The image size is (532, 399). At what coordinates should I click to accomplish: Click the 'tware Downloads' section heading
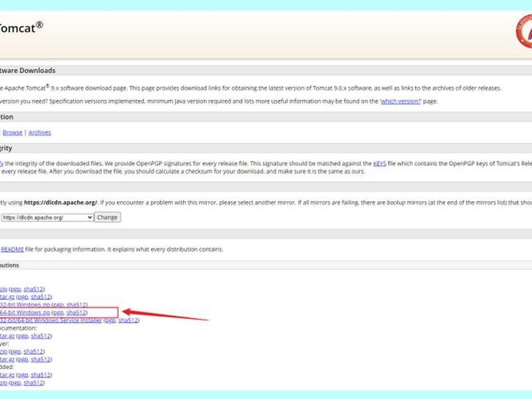(27, 70)
